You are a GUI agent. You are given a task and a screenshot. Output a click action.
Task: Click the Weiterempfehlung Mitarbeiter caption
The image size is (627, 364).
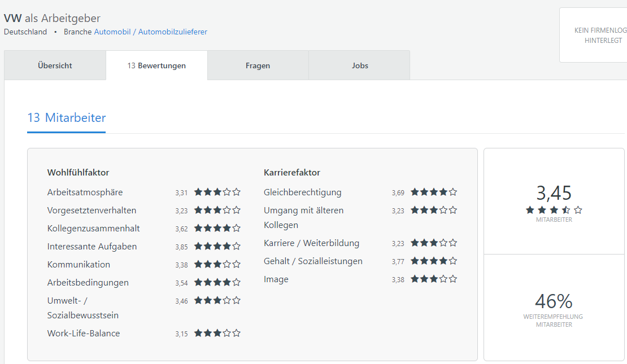click(554, 321)
